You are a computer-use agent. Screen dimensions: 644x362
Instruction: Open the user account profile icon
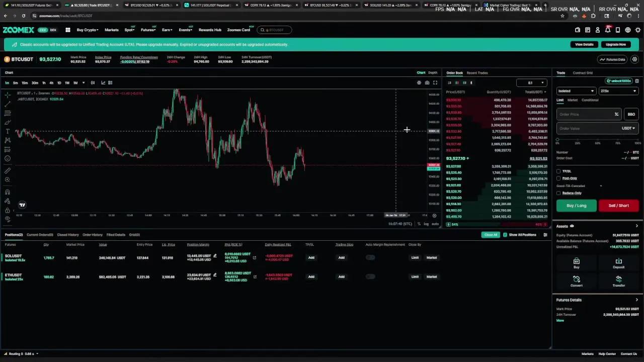(598, 30)
